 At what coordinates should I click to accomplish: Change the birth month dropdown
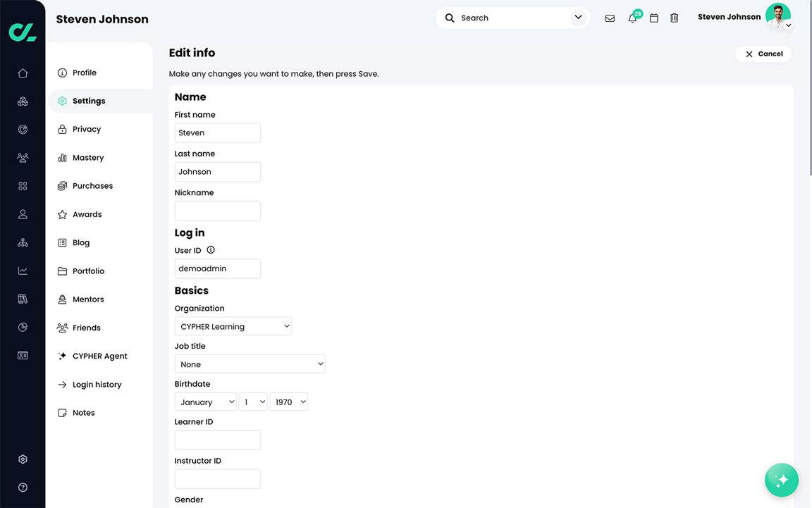[205, 402]
